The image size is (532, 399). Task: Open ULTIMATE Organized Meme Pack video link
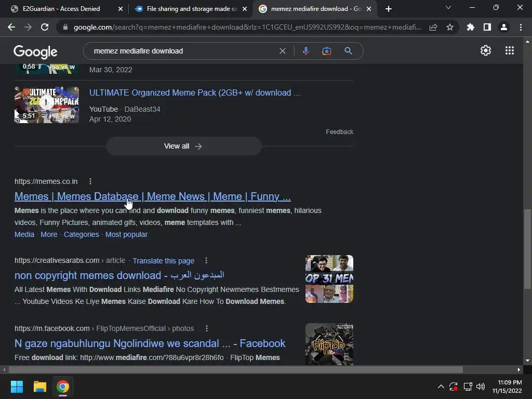pyautogui.click(x=195, y=92)
